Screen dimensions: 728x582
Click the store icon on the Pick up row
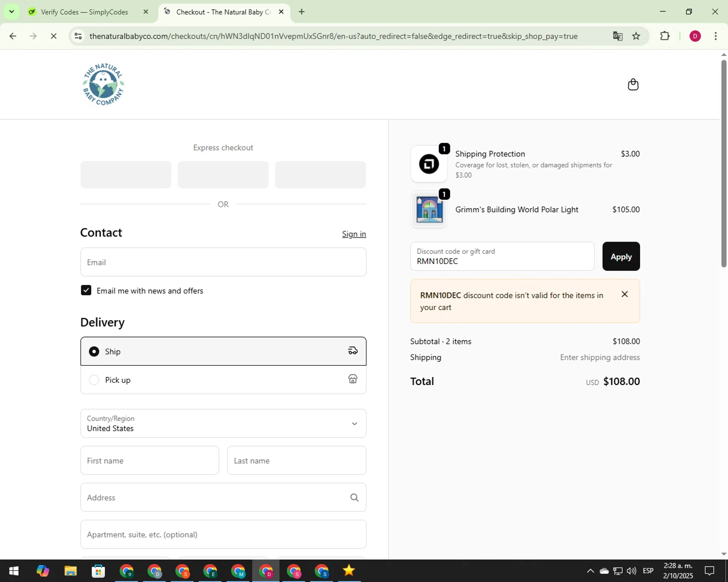[x=353, y=379]
